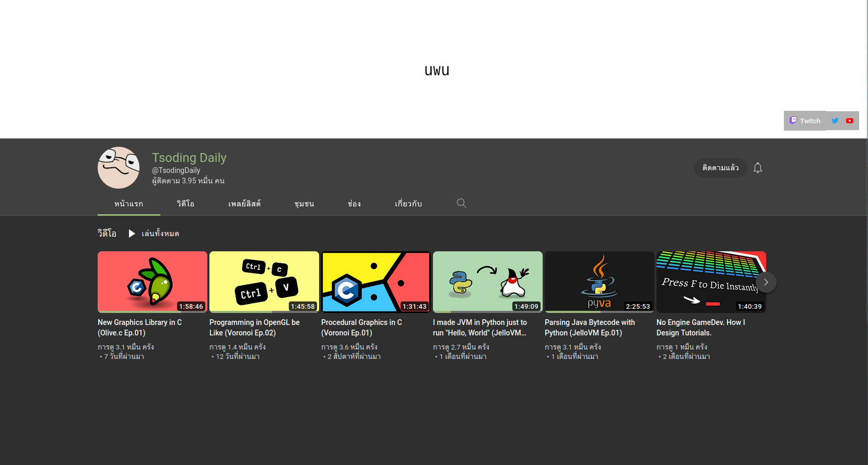Click the Ctrl+C Ctrl+V OpenGL video thumbnail
This screenshot has width=868, height=465.
264,282
